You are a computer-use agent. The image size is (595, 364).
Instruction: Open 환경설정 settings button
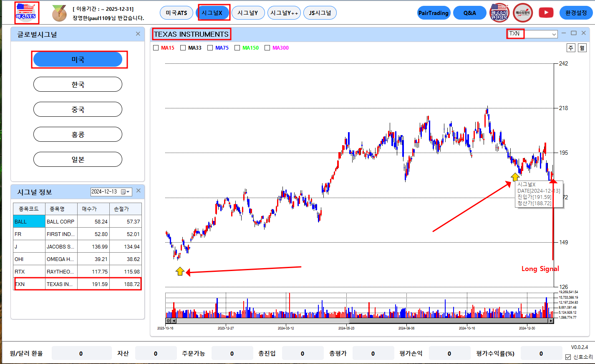pyautogui.click(x=576, y=13)
